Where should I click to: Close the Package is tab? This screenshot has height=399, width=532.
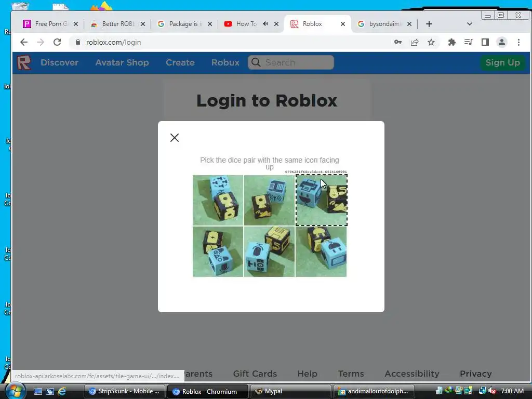point(210,24)
